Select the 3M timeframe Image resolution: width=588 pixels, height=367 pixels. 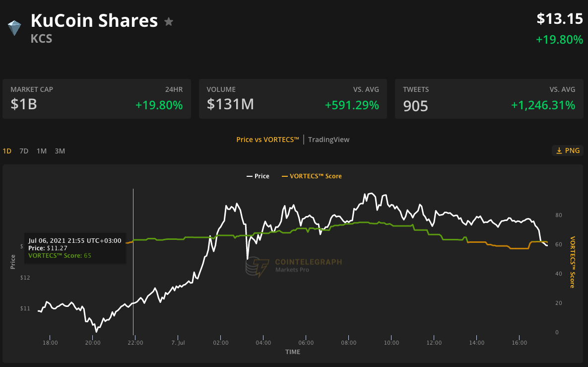click(60, 150)
